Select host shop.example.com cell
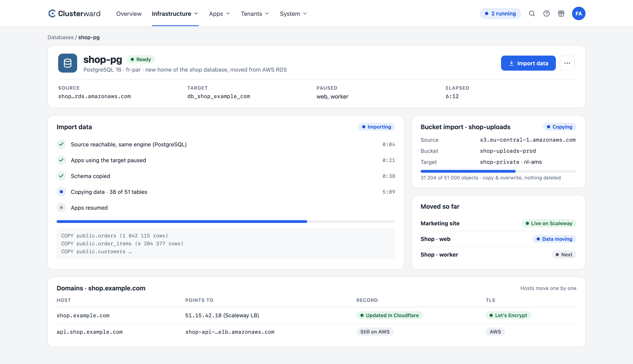The height and width of the screenshot is (364, 633). [83, 315]
